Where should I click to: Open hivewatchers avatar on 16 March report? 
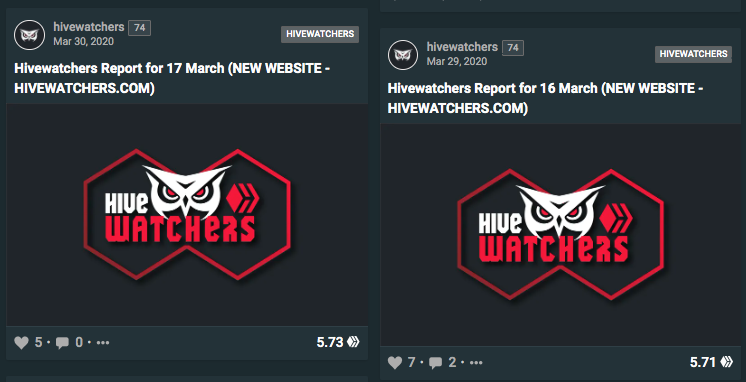[x=403, y=55]
